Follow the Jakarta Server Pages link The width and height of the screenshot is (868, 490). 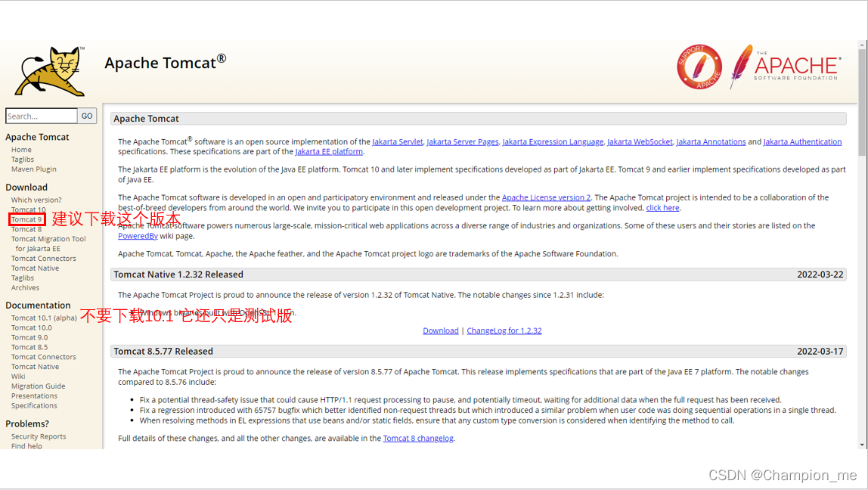[462, 141]
